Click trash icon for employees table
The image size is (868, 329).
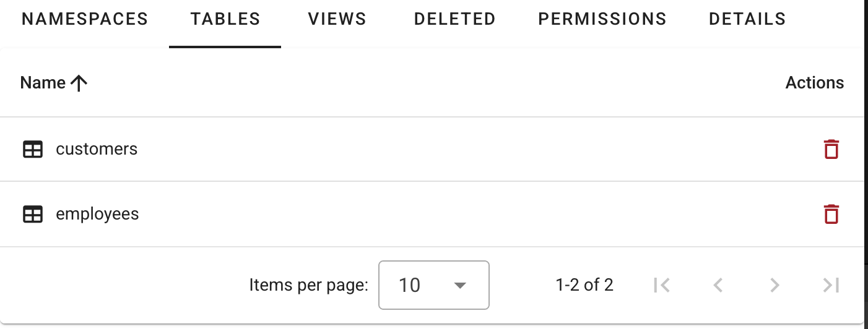[x=831, y=214]
